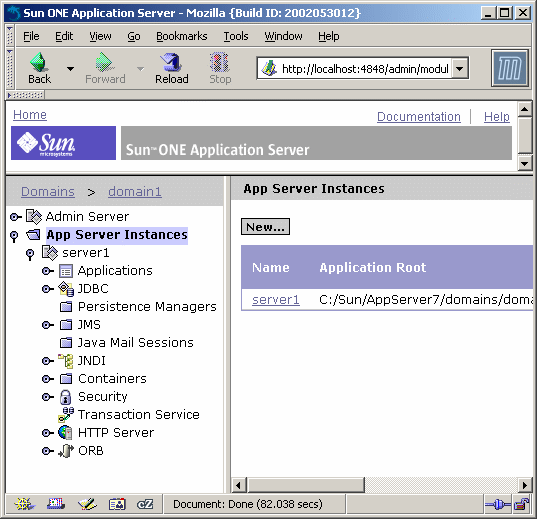Click the Transaction Service icon

[x=66, y=415]
